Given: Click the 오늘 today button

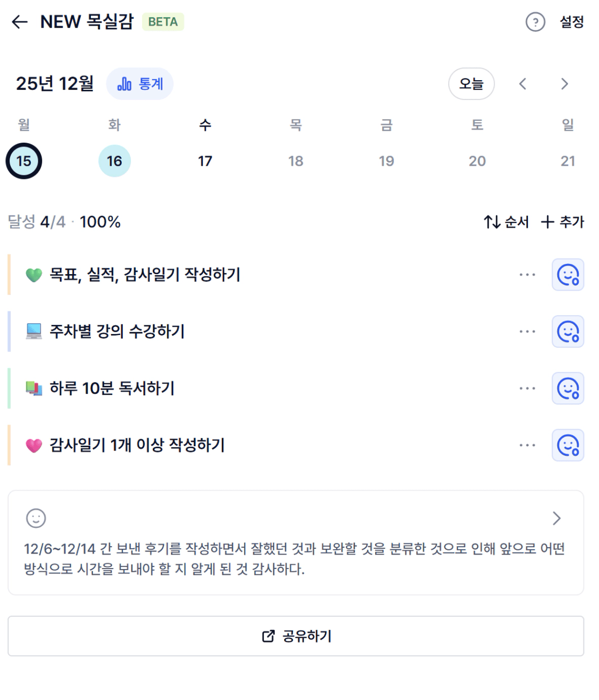Looking at the screenshot, I should click(x=471, y=84).
